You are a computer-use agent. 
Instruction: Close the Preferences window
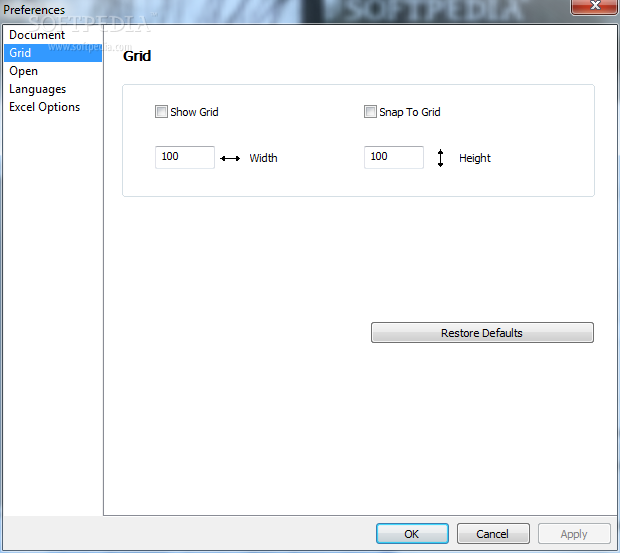595,6
